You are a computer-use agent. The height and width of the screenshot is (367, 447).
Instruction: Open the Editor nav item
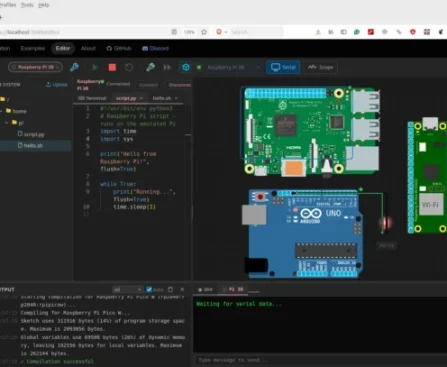63,48
